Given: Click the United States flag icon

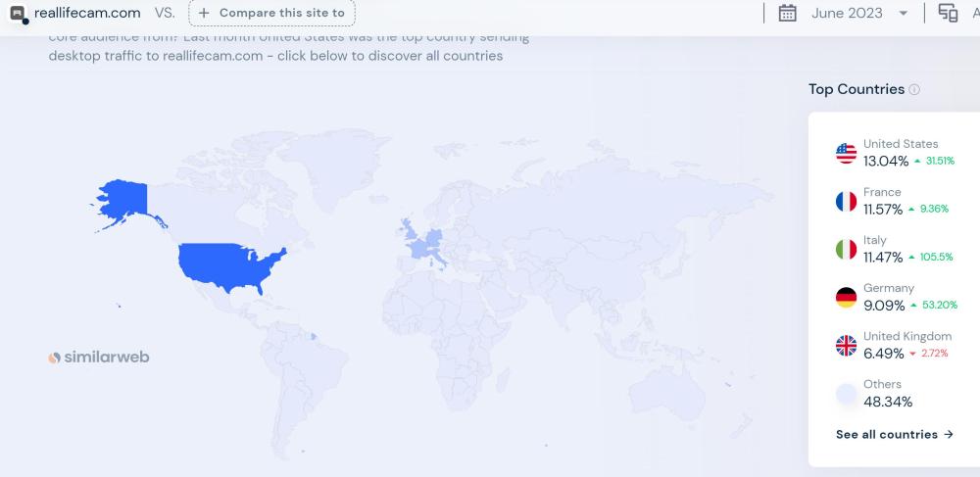Looking at the screenshot, I should [846, 154].
